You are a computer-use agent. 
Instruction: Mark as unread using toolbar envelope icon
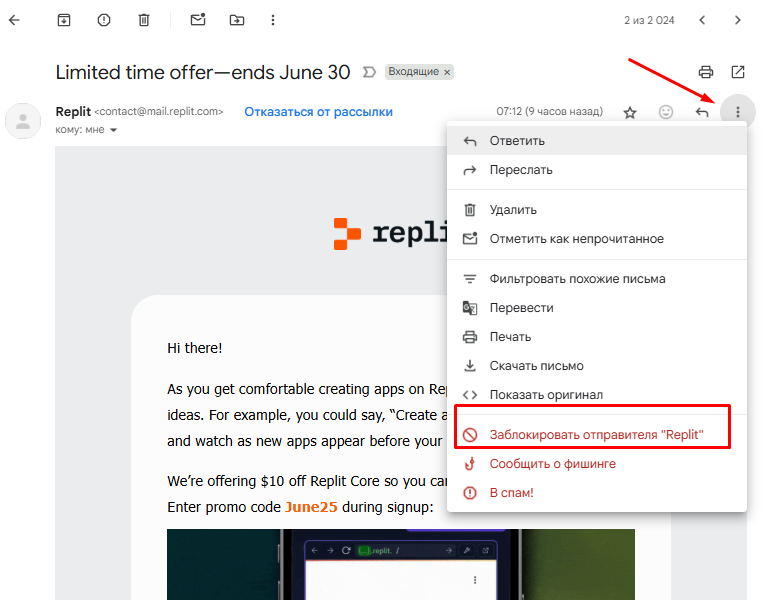(x=198, y=19)
